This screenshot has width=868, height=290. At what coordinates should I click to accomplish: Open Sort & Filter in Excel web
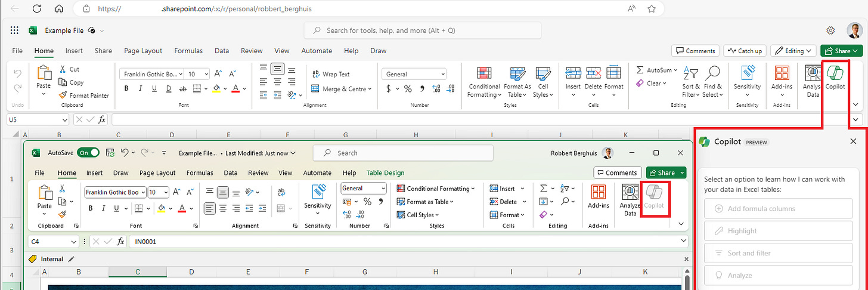(691, 82)
